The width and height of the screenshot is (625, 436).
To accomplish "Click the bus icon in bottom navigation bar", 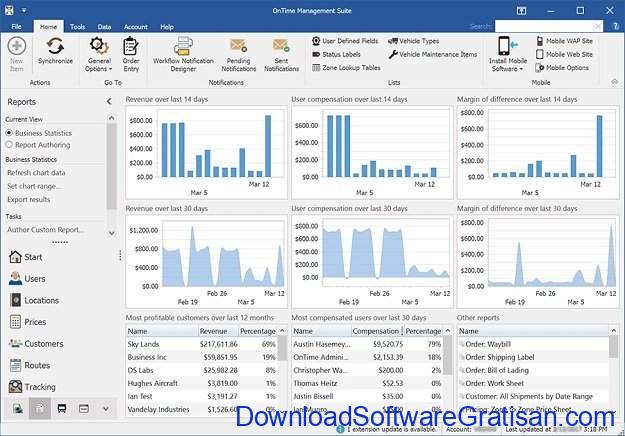I will (x=62, y=409).
